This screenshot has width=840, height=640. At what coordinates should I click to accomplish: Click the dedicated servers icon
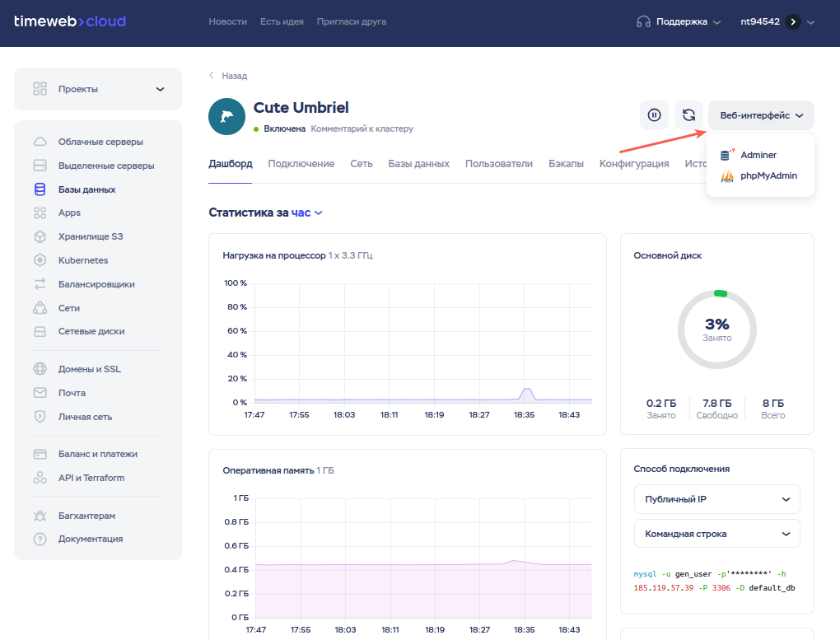pyautogui.click(x=40, y=165)
